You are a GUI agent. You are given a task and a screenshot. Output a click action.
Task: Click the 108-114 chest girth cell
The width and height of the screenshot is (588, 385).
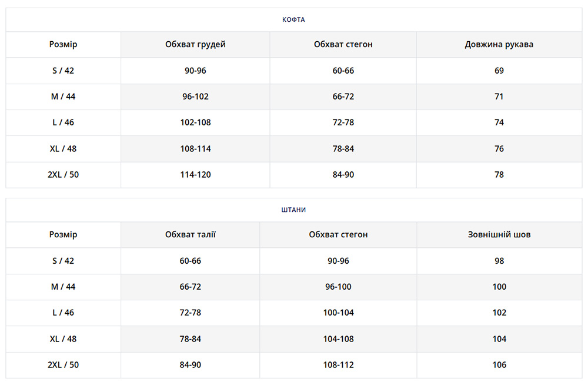tap(195, 149)
